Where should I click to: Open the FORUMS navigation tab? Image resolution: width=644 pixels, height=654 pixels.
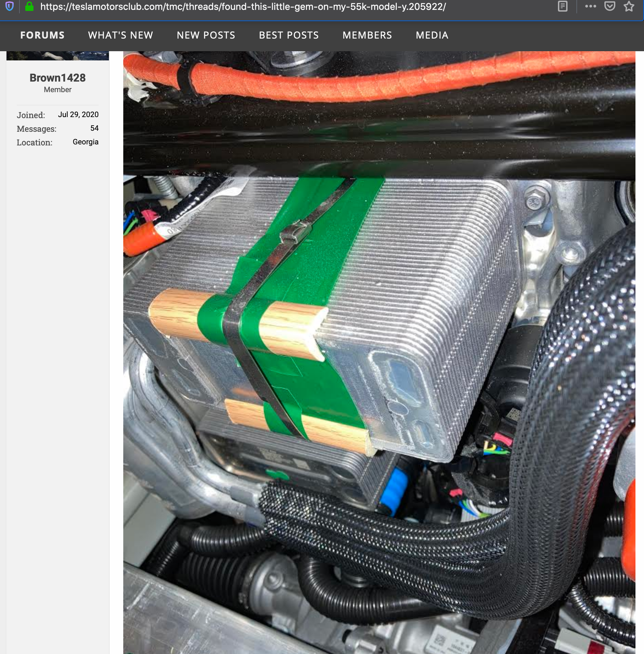click(x=42, y=35)
